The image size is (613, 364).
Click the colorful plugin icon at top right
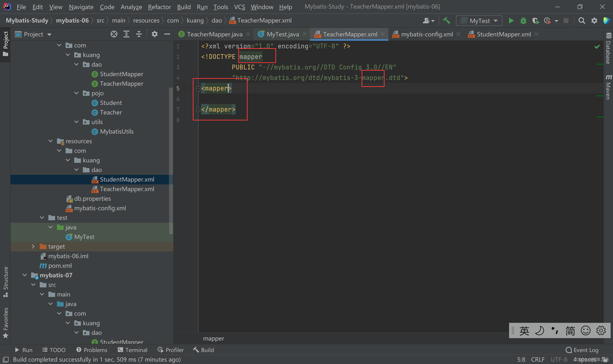(606, 21)
